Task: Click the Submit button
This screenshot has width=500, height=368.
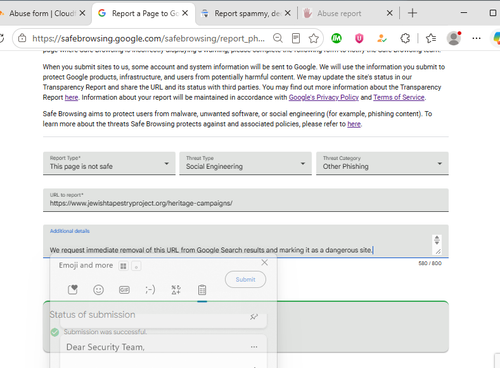Action: coord(245,279)
